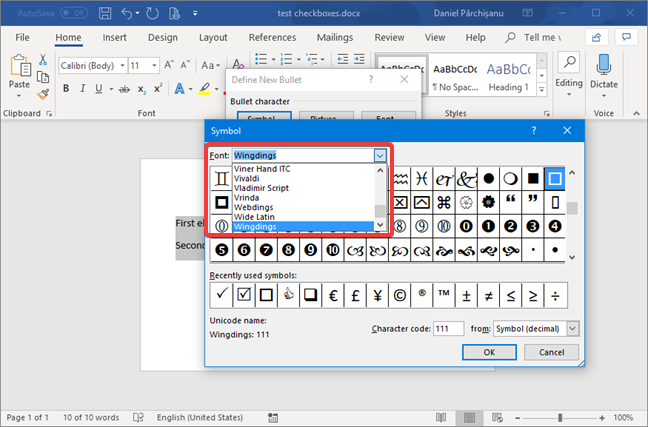The height and width of the screenshot is (427, 648).
Task: Click the Cut scissors icon
Action: tap(43, 60)
